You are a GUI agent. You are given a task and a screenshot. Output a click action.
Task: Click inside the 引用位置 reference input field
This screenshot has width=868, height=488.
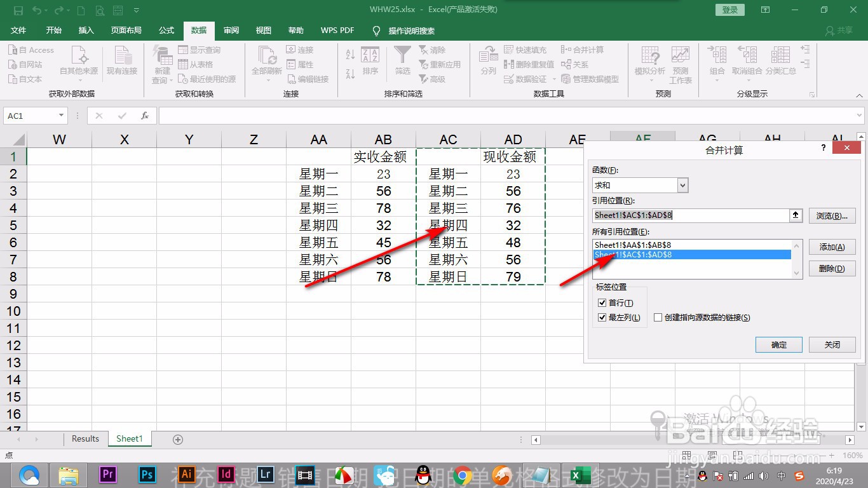click(691, 215)
